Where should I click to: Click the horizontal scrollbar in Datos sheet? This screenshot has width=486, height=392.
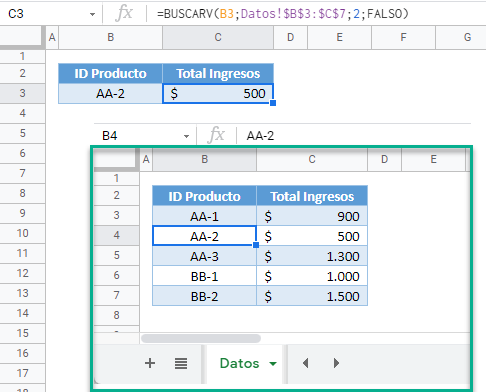pos(201,338)
